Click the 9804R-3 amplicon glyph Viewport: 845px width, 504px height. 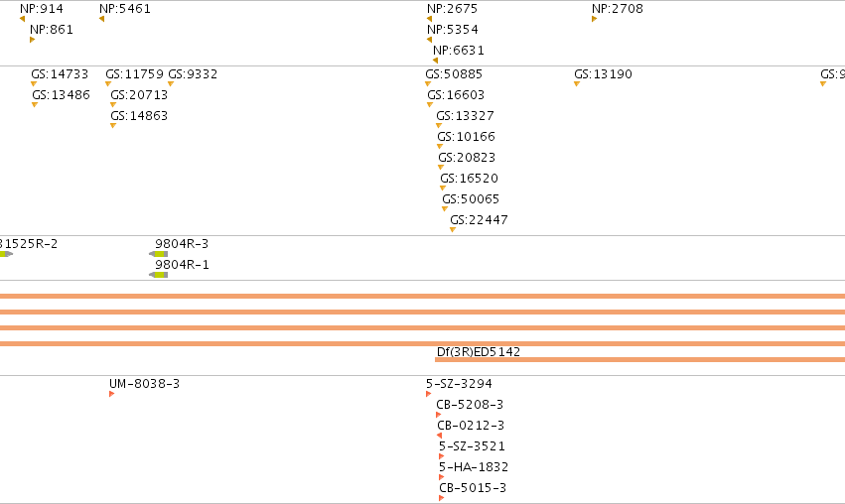pos(159,254)
